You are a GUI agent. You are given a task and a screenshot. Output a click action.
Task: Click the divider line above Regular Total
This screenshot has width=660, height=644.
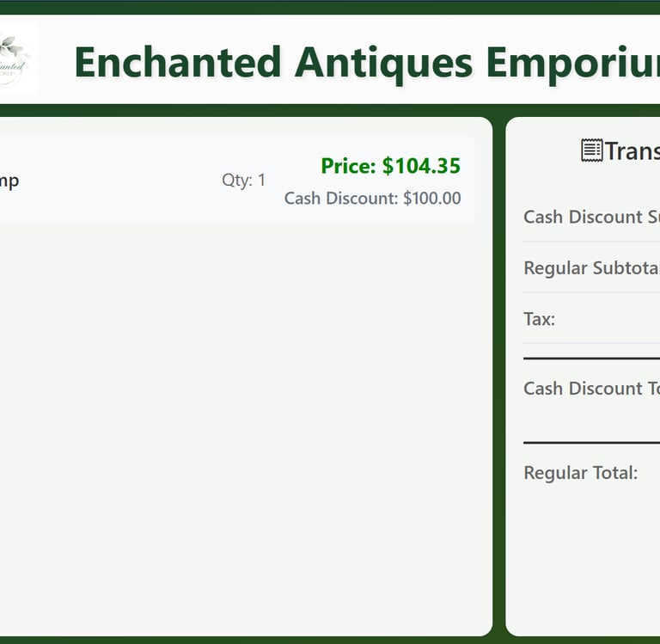tap(591, 443)
